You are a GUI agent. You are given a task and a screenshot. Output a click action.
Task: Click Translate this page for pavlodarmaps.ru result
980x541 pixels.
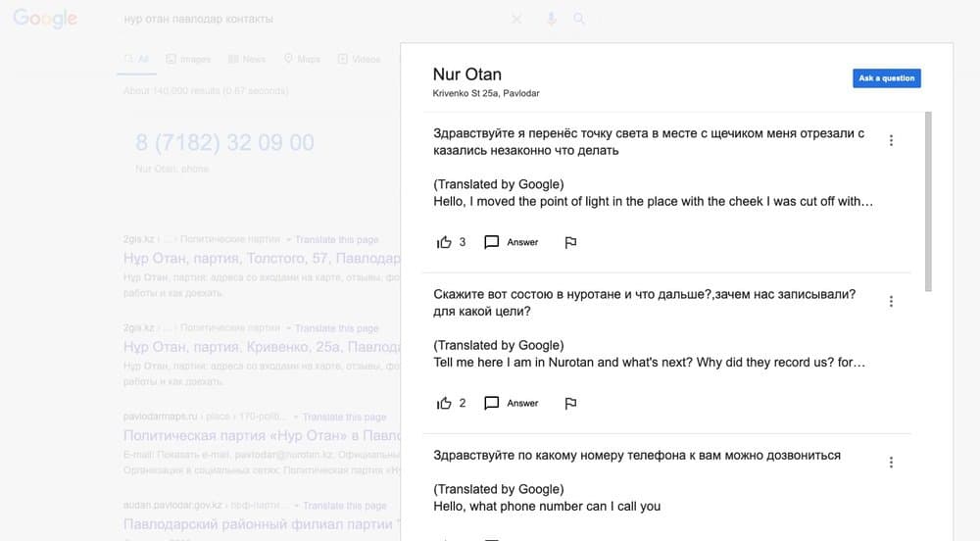click(344, 417)
